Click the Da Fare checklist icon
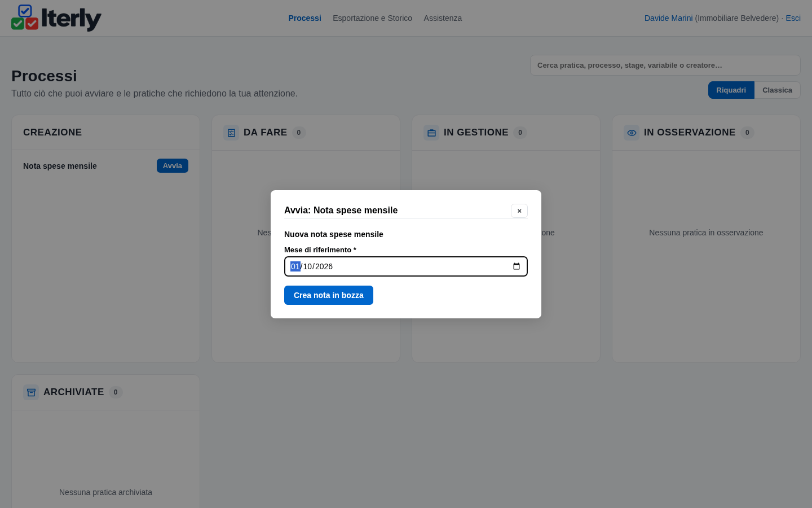Screen dimensions: 812x508 231,133
